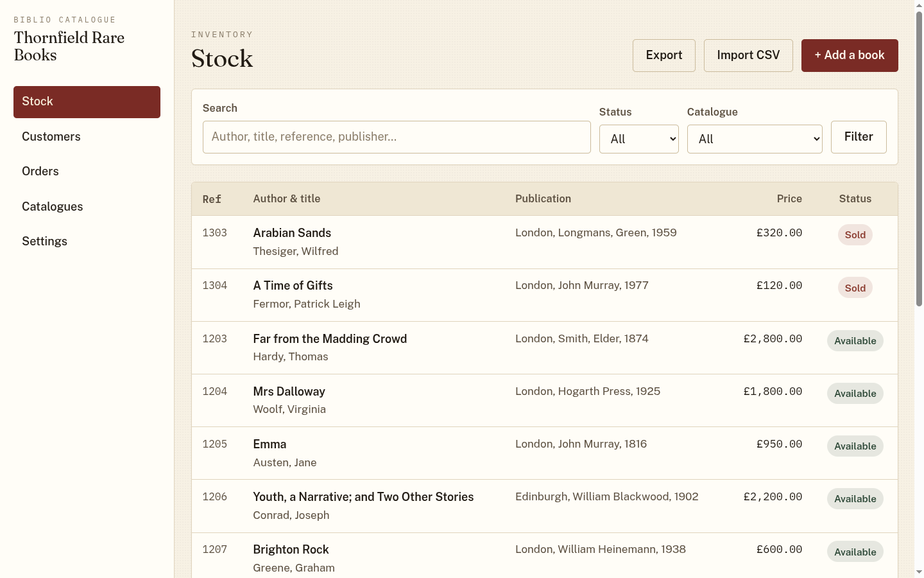
Task: Apply the Filter button
Action: 859,137
